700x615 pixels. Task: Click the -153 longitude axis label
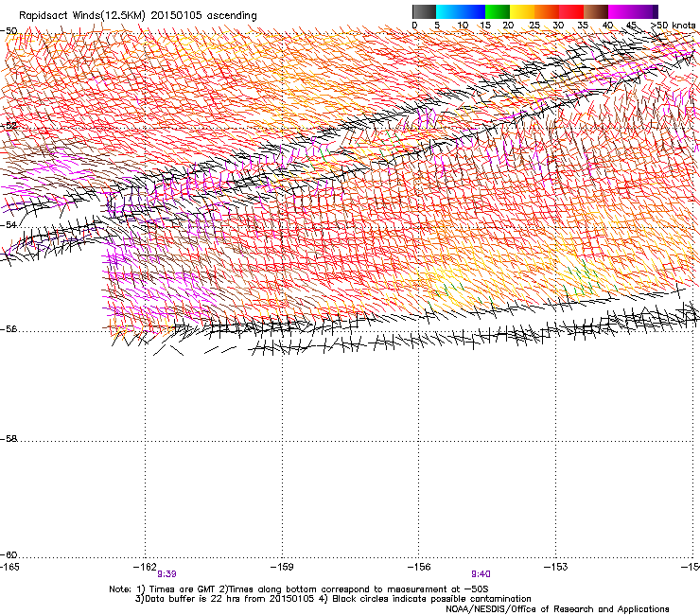556,567
